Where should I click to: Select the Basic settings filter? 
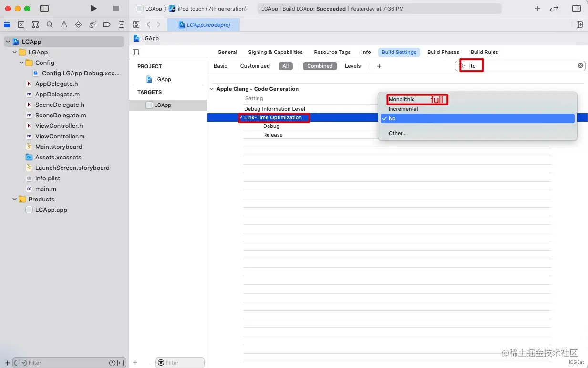point(220,66)
